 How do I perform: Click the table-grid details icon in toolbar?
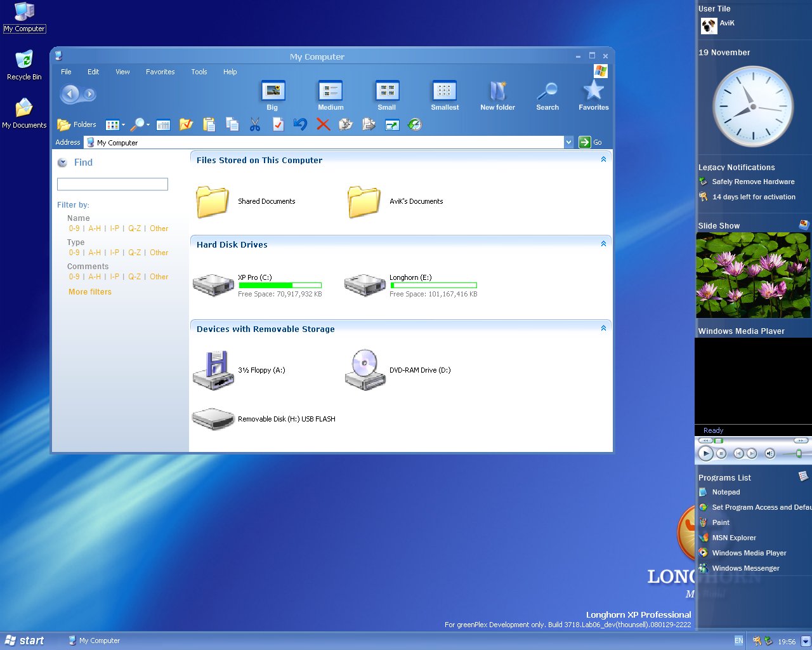[163, 125]
